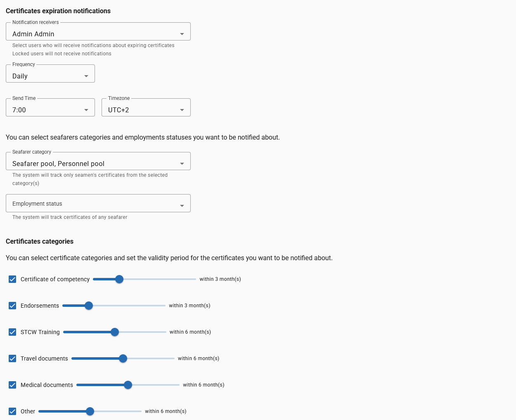Click the Medical documents validity slider
The width and height of the screenshot is (516, 420).
coord(128,385)
